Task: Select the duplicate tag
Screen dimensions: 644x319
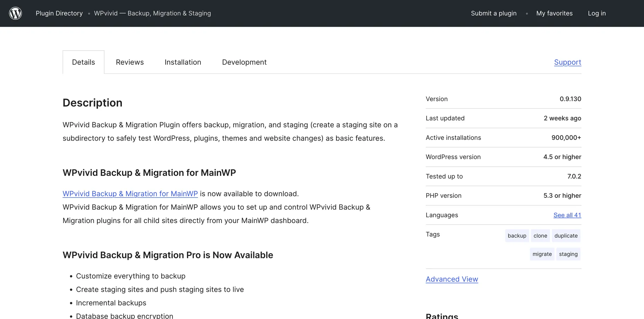Action: 566,236
